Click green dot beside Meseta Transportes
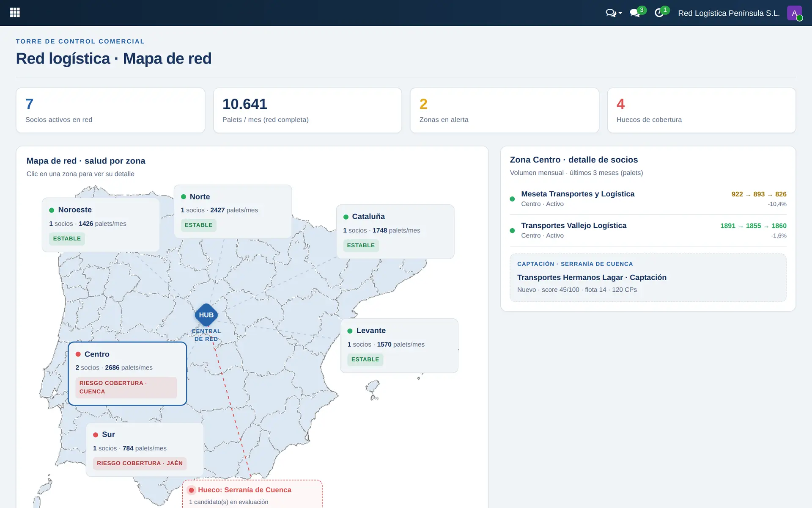Screen dimensions: 812x508 pyautogui.click(x=512, y=199)
